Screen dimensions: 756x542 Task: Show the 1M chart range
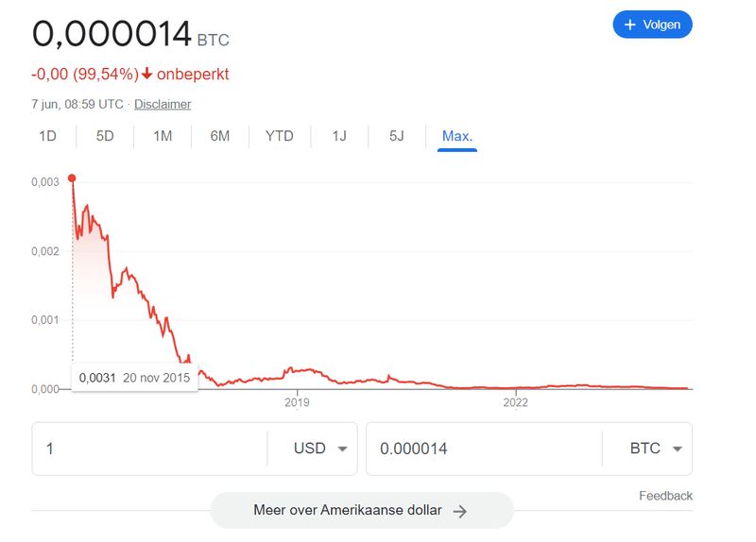[163, 136]
